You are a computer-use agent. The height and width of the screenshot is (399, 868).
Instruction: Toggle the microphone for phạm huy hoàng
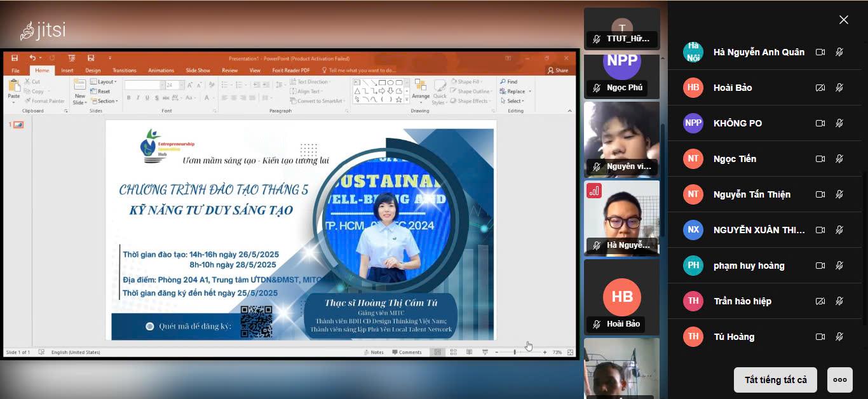point(839,266)
